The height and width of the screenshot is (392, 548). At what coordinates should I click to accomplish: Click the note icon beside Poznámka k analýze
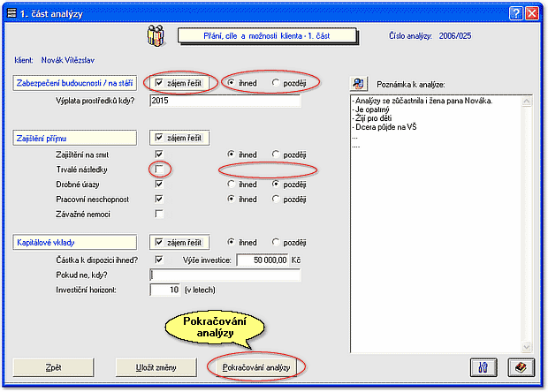(x=358, y=84)
